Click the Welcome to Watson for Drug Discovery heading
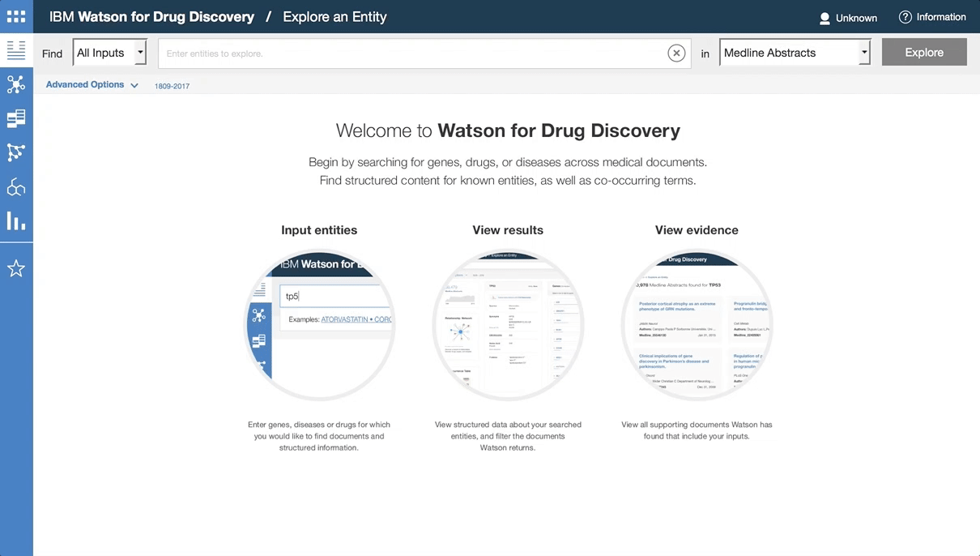 (508, 130)
